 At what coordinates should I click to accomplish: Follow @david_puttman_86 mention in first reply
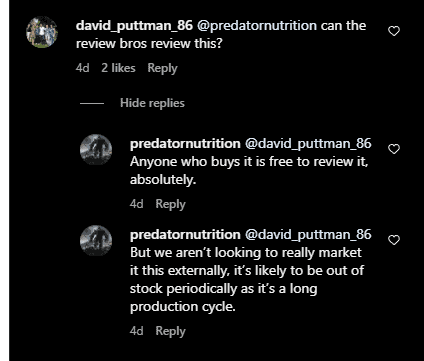click(308, 144)
